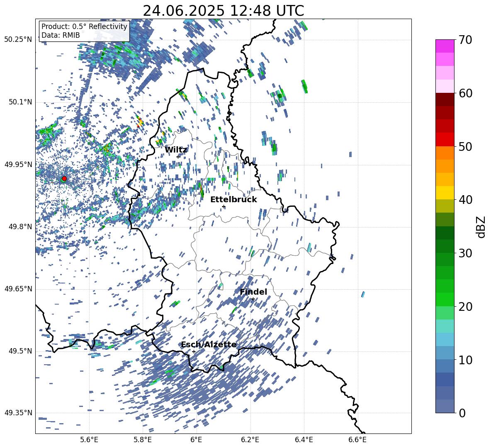Click the 'Product: 0.5° Reflectivity' legend text
The height and width of the screenshot is (448, 491).
point(84,27)
